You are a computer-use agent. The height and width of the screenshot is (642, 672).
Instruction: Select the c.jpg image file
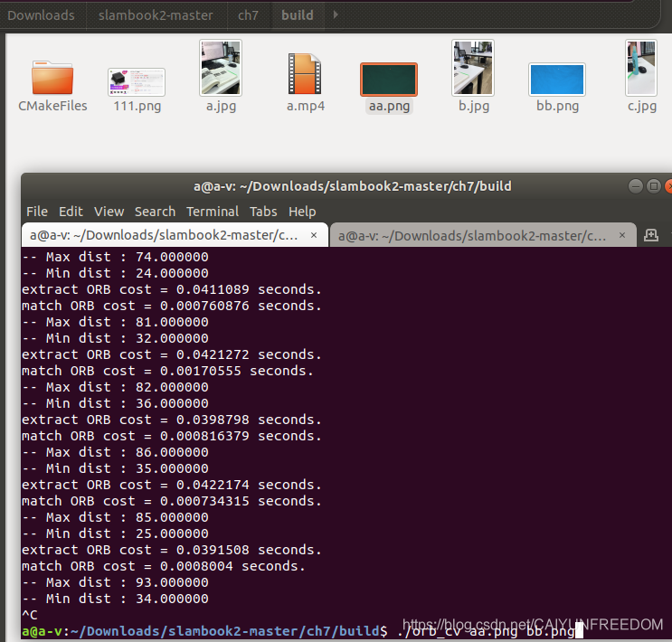coord(641,68)
